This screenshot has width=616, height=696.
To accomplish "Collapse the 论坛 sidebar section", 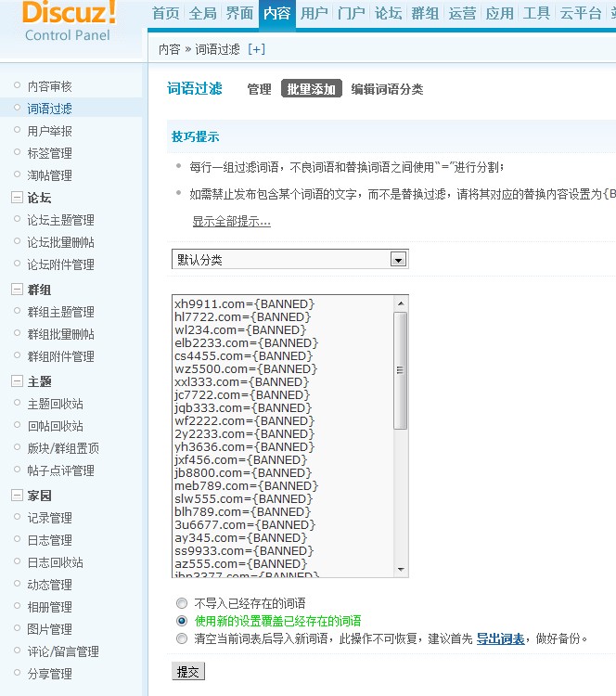I will coord(17,197).
